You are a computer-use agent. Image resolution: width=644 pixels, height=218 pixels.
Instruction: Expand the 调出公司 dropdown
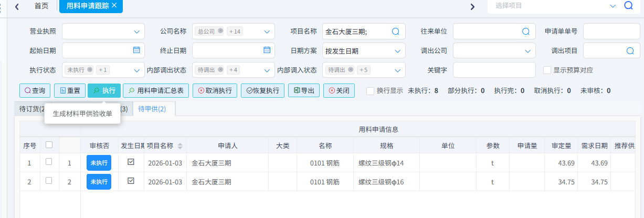[527, 51]
